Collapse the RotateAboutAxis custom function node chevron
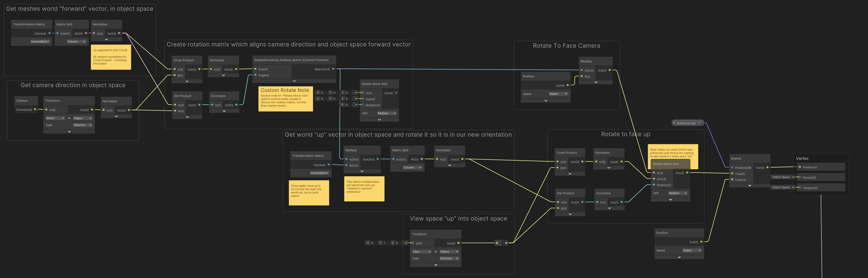868x278 pixels. [294, 81]
